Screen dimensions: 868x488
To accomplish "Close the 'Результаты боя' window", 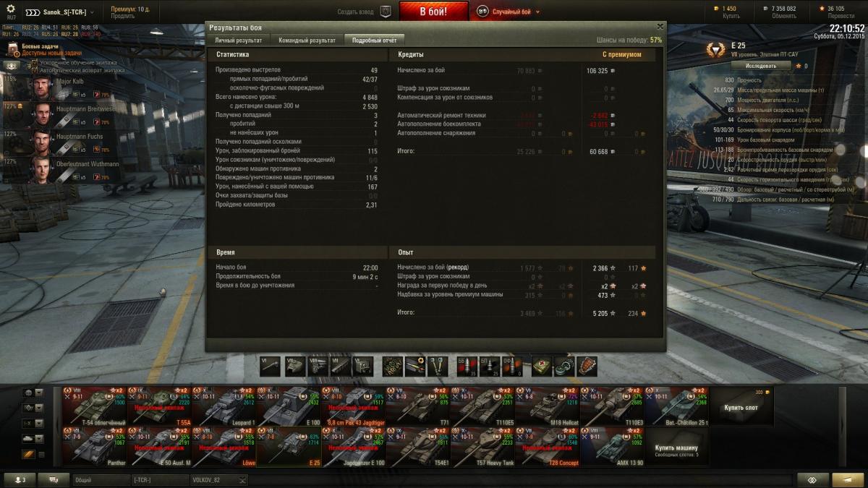I will (x=659, y=26).
